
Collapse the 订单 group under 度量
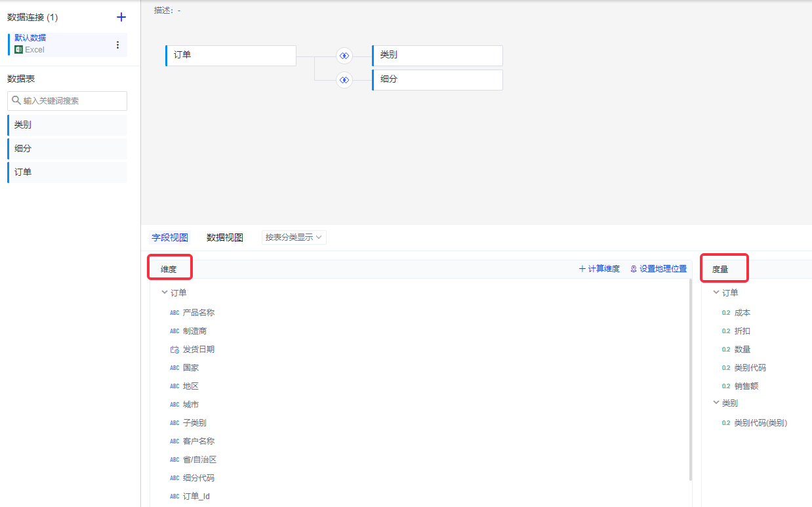coord(716,293)
